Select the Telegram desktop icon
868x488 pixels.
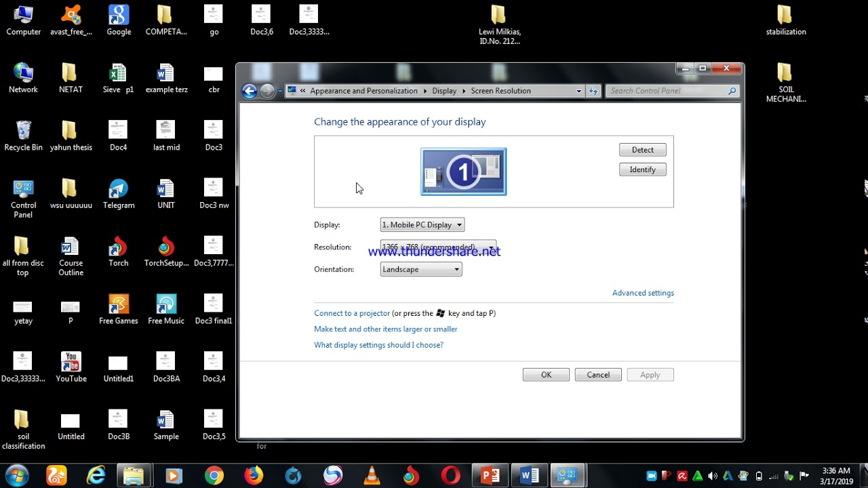[x=119, y=194]
